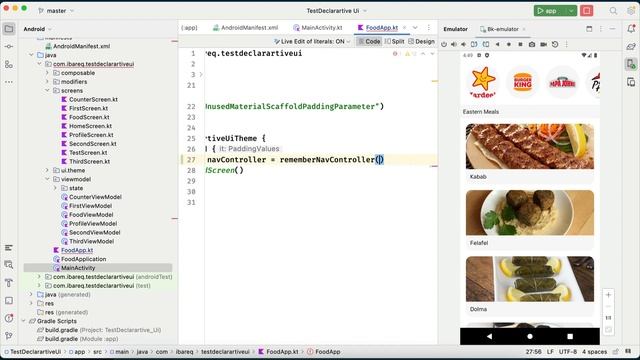This screenshot has width=640, height=360.
Task: Tap the Kabab meal card image
Action: coord(529,146)
